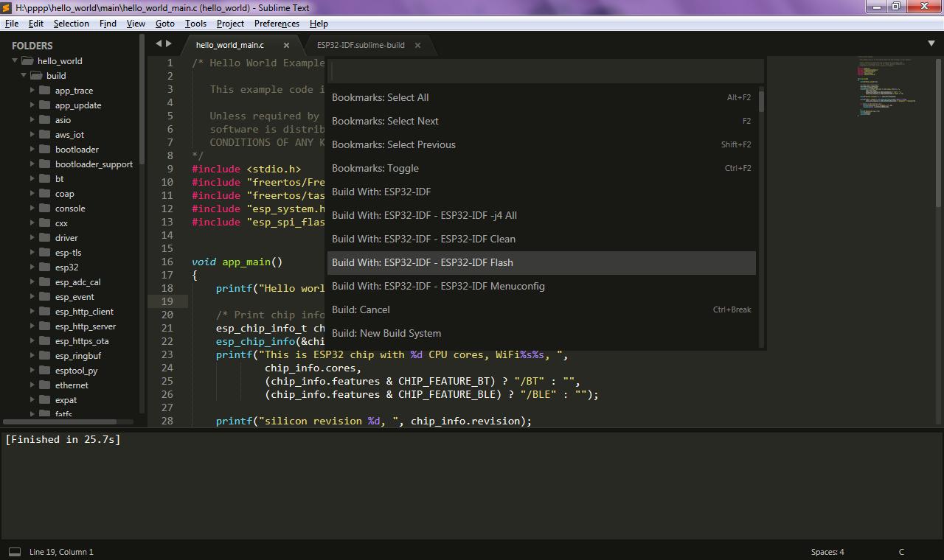This screenshot has width=944, height=560.
Task: Select Build: Cancel command
Action: click(x=541, y=309)
